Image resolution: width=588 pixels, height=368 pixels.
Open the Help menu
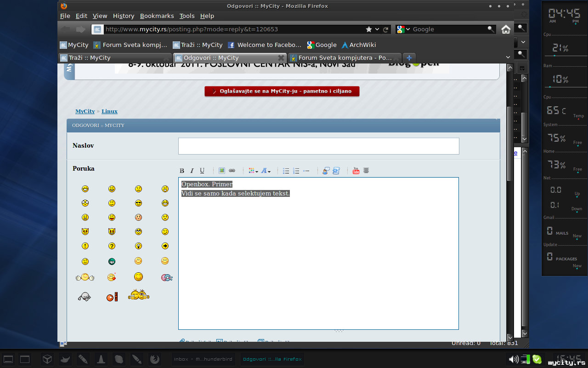207,16
